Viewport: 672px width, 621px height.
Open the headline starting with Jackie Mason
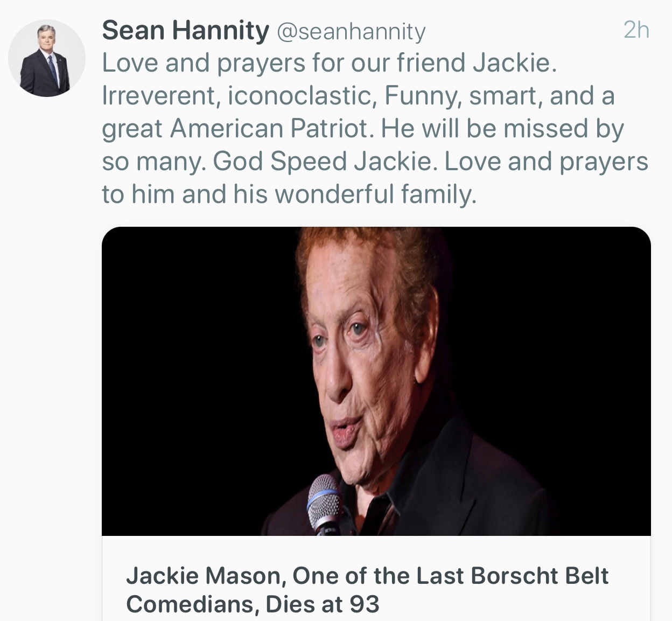pyautogui.click(x=367, y=590)
